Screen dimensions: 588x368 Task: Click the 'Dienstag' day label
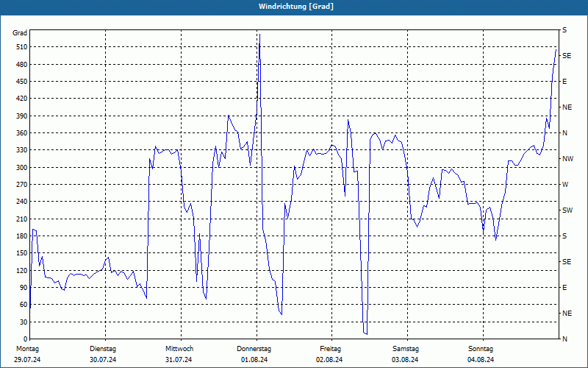point(103,349)
